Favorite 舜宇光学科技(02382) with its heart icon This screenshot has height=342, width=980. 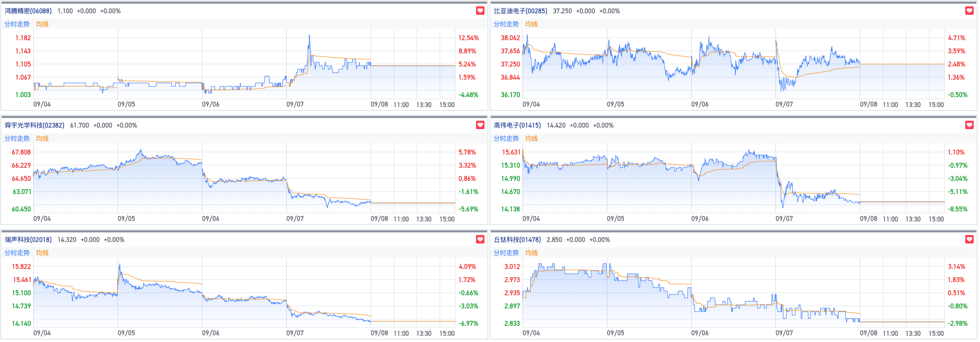[x=480, y=125]
